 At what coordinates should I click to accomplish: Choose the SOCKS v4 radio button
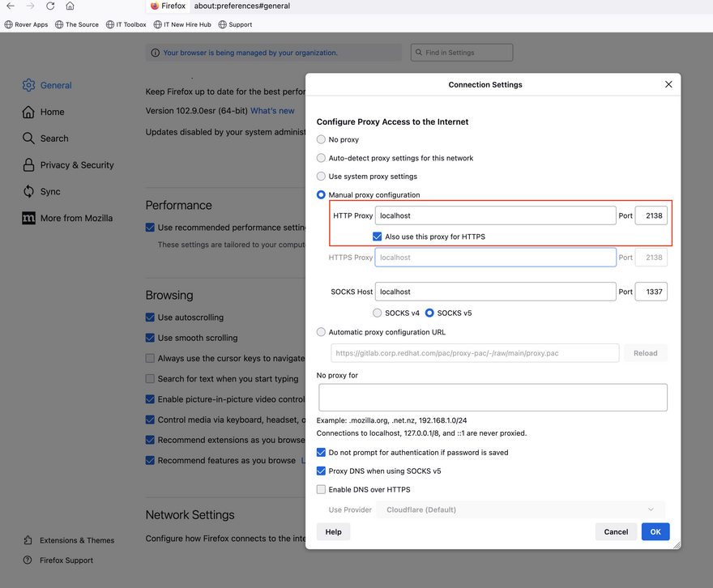click(378, 313)
